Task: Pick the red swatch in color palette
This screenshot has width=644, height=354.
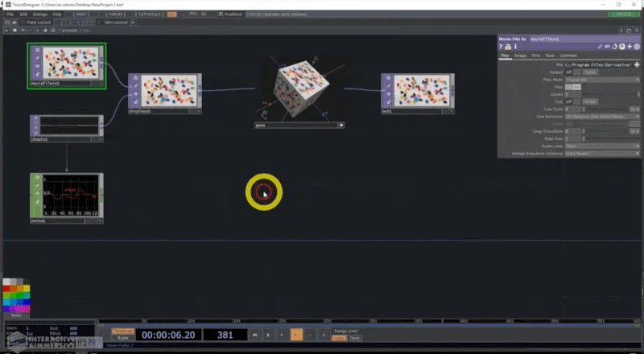Action: 6,289
